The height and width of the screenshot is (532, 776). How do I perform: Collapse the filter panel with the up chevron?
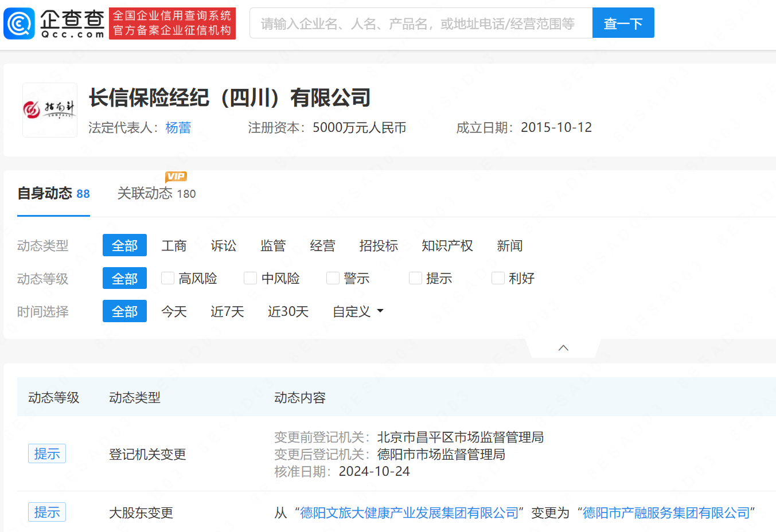tap(563, 348)
